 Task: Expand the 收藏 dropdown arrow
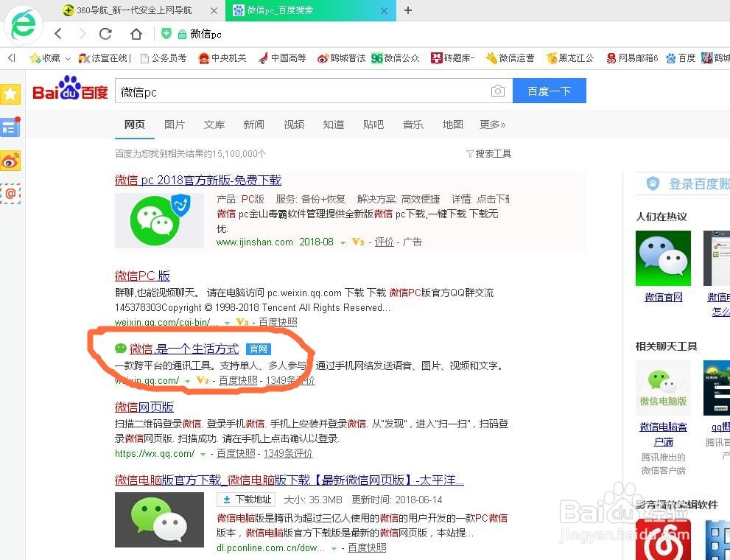(x=68, y=59)
